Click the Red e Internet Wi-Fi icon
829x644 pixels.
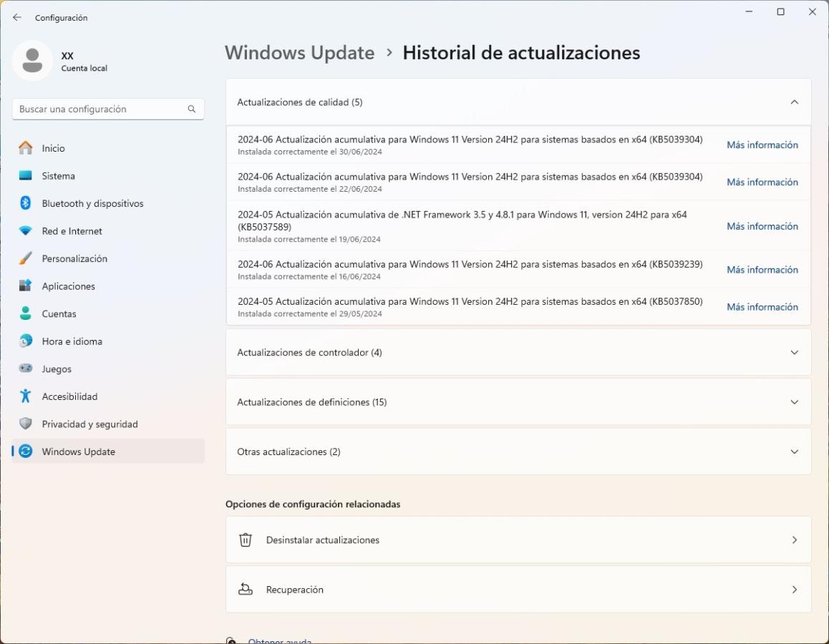point(25,231)
